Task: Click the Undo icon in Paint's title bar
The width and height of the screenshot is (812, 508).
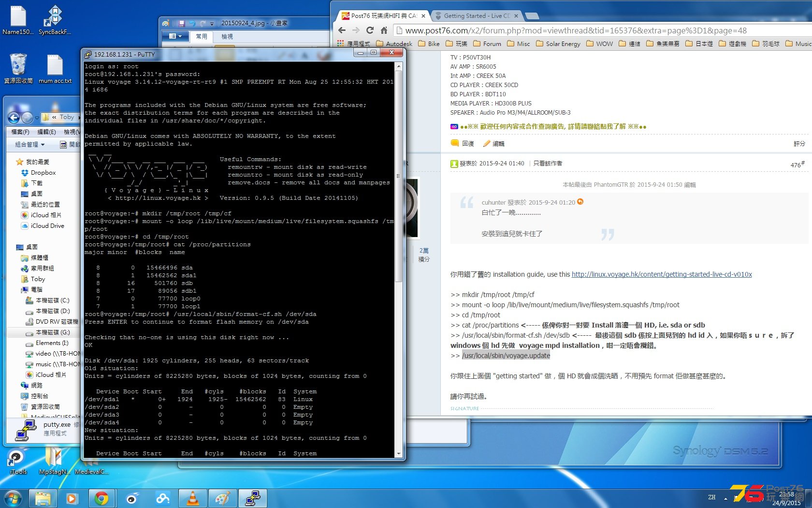Action: point(192,23)
